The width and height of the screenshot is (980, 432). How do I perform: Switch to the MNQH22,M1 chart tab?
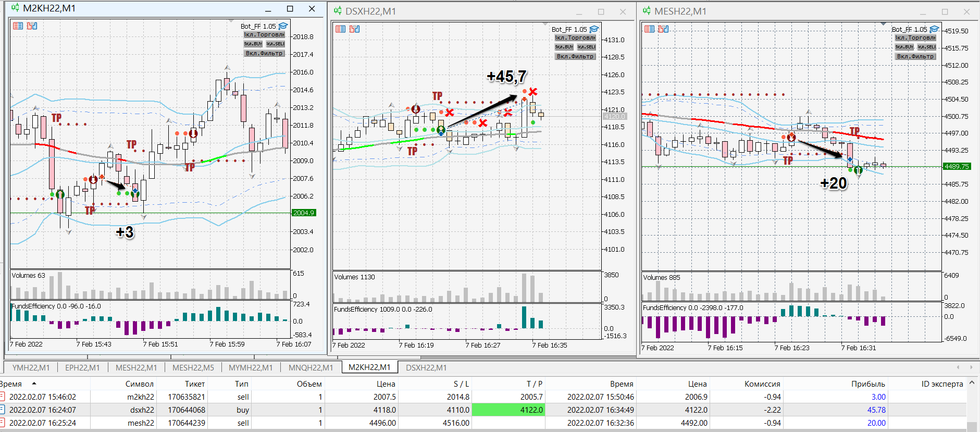point(311,367)
